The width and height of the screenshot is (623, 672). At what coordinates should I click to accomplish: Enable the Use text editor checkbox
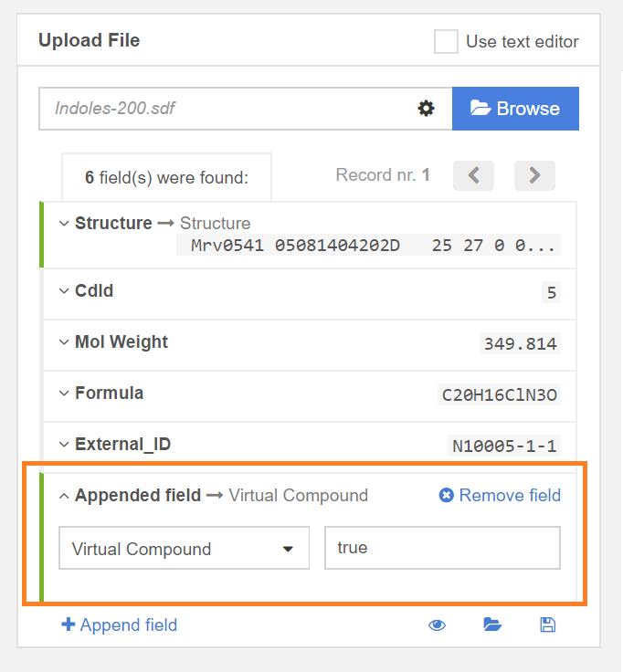point(446,41)
